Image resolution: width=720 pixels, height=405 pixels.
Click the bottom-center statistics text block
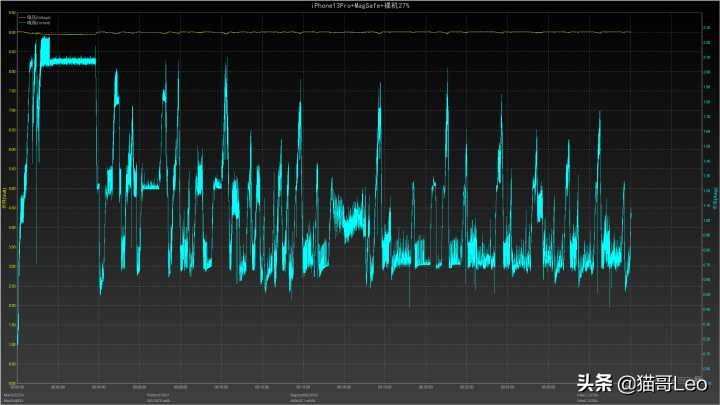304,397
